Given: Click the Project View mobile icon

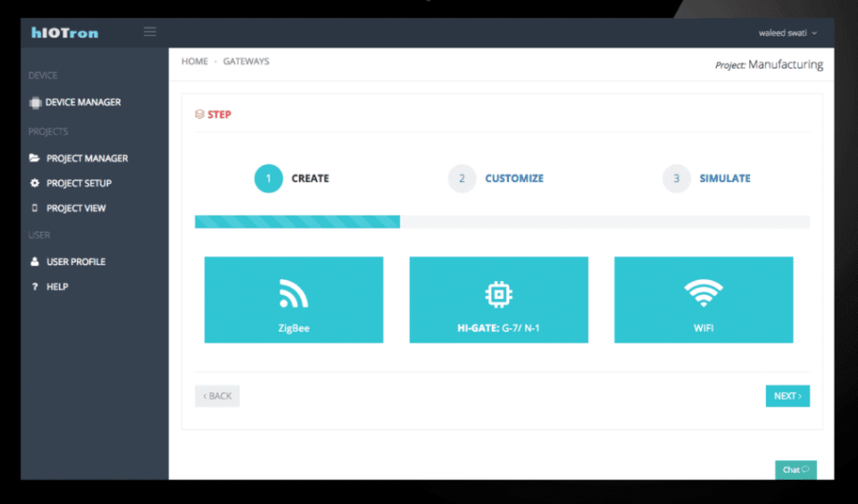Looking at the screenshot, I should 35,208.
